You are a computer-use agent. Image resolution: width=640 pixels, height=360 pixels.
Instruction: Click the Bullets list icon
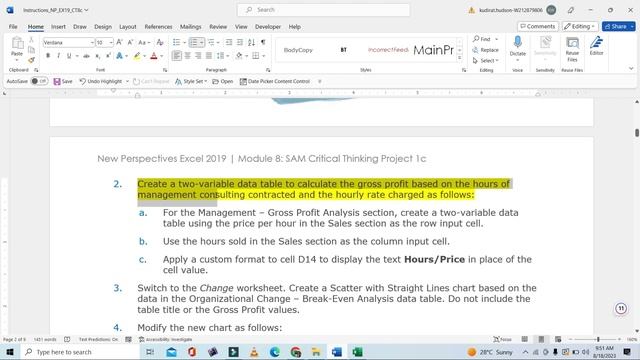point(176,42)
